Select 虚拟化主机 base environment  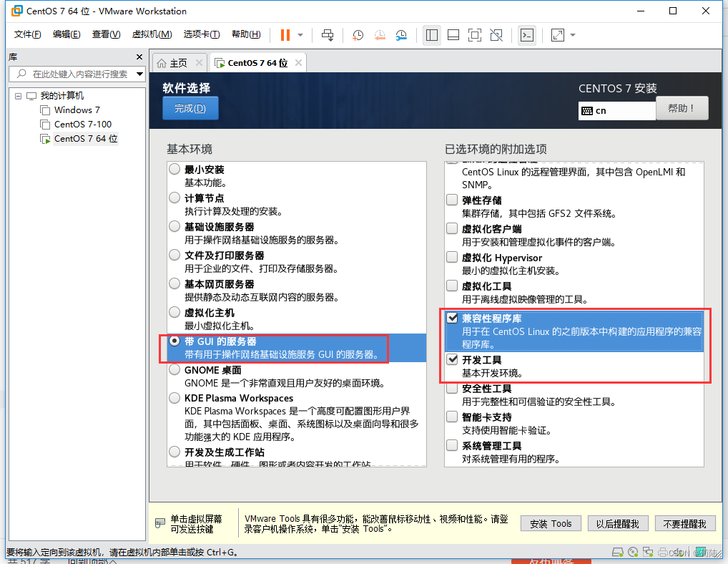pos(174,312)
